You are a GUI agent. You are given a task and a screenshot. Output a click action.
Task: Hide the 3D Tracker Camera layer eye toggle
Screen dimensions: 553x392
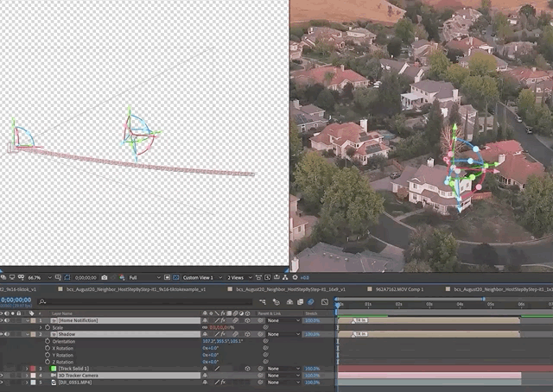(2, 376)
